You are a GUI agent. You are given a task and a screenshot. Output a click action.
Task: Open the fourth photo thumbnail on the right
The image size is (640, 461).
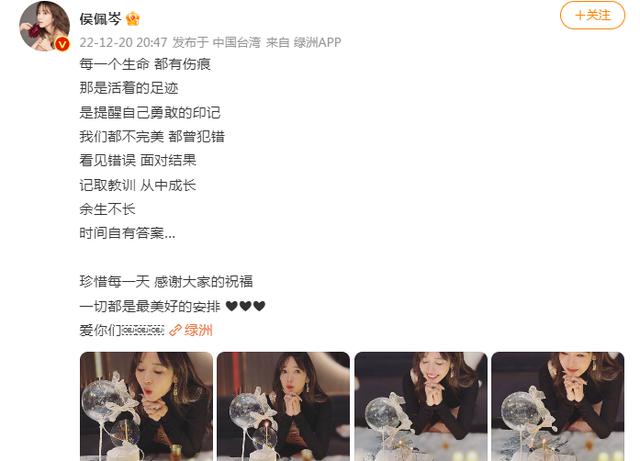coord(558,406)
